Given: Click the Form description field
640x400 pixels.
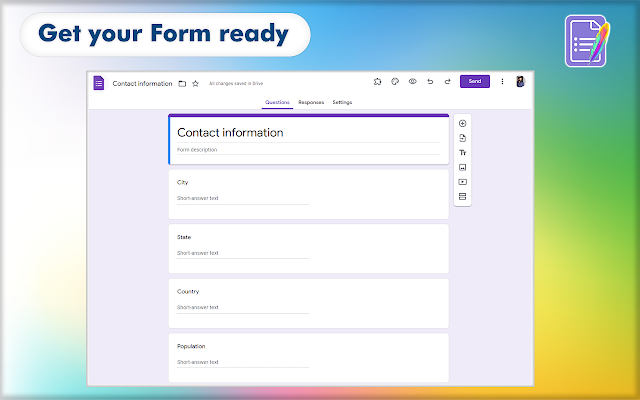Looking at the screenshot, I should tap(308, 150).
